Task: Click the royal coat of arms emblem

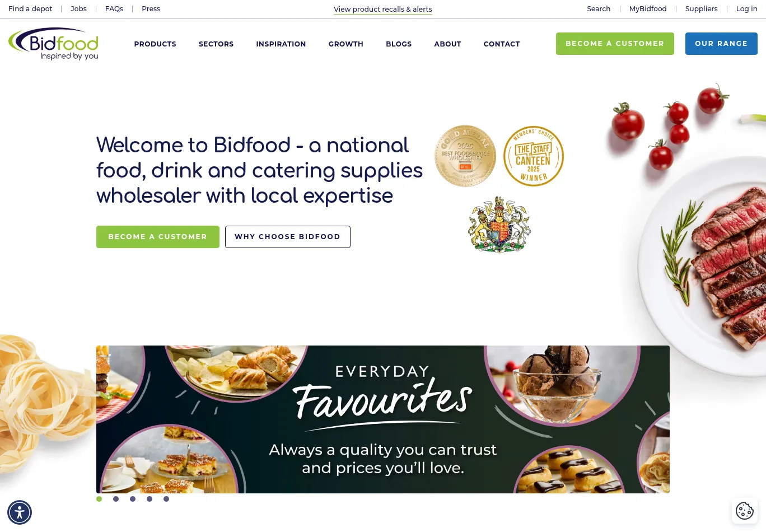Action: (499, 224)
